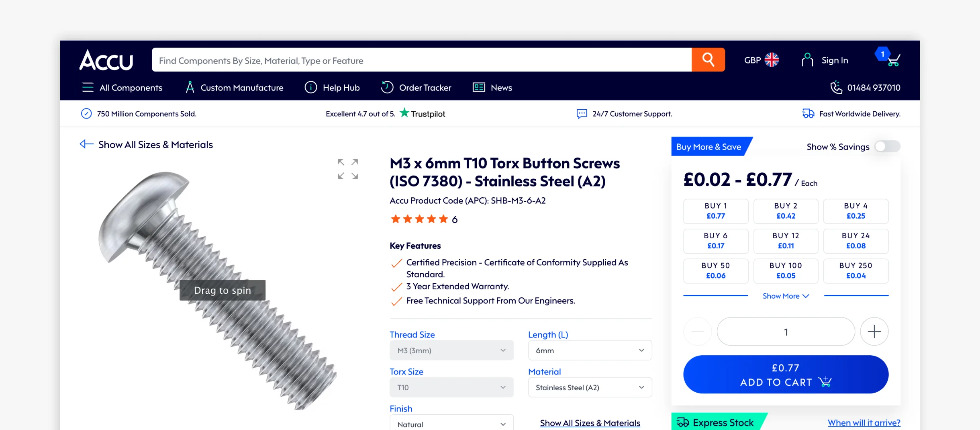The width and height of the screenshot is (980, 430).
Task: Go to Custom Manufacture
Action: point(235,88)
